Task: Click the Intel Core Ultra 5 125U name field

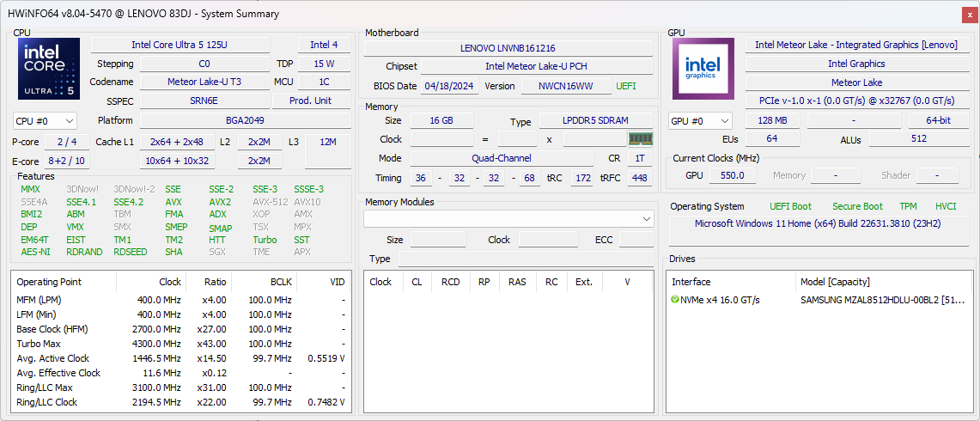Action: tap(180, 45)
